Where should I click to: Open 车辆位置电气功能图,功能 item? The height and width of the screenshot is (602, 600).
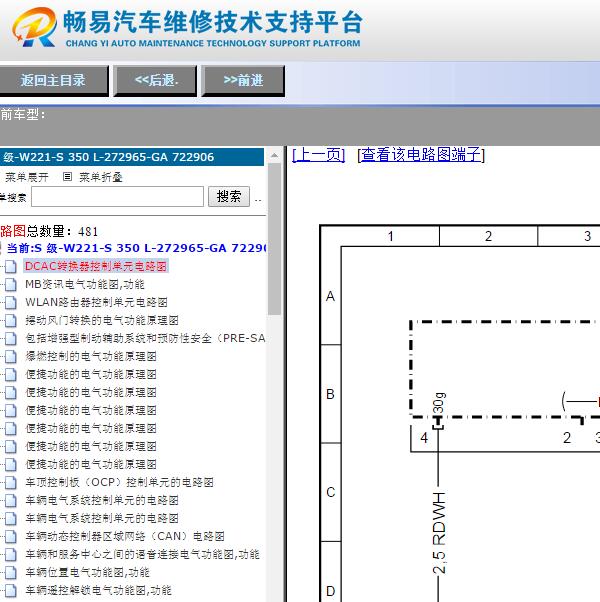click(87, 572)
